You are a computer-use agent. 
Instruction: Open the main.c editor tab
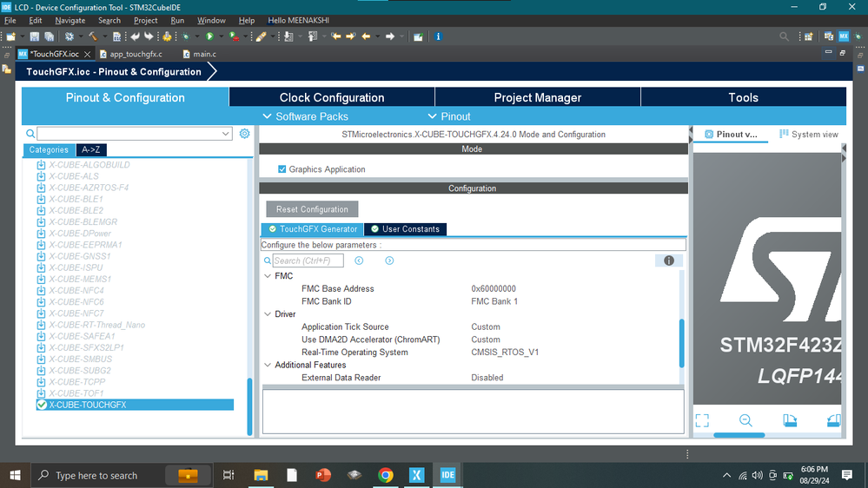coord(200,54)
